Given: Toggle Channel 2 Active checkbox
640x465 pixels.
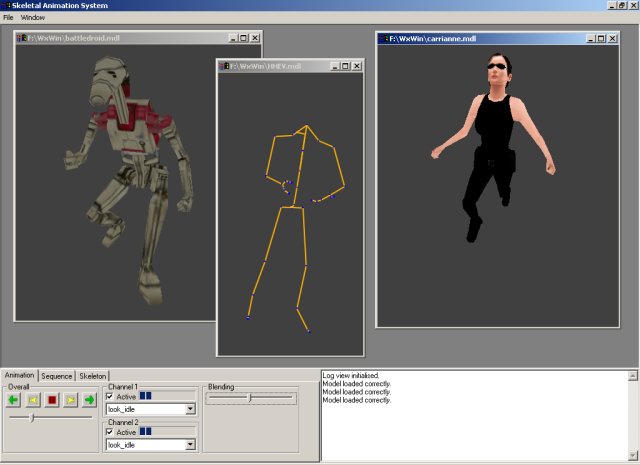Looking at the screenshot, I should pos(109,432).
